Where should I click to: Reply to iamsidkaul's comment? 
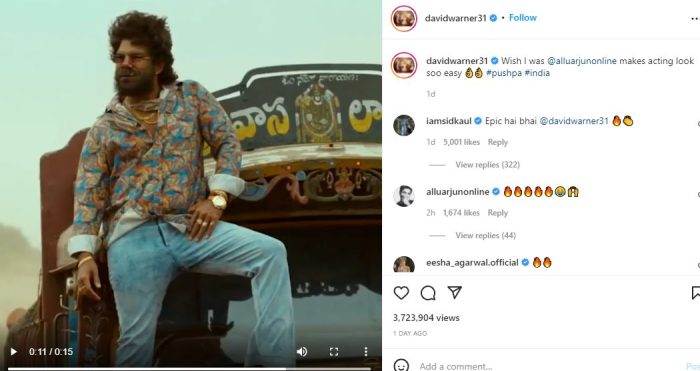(x=498, y=142)
